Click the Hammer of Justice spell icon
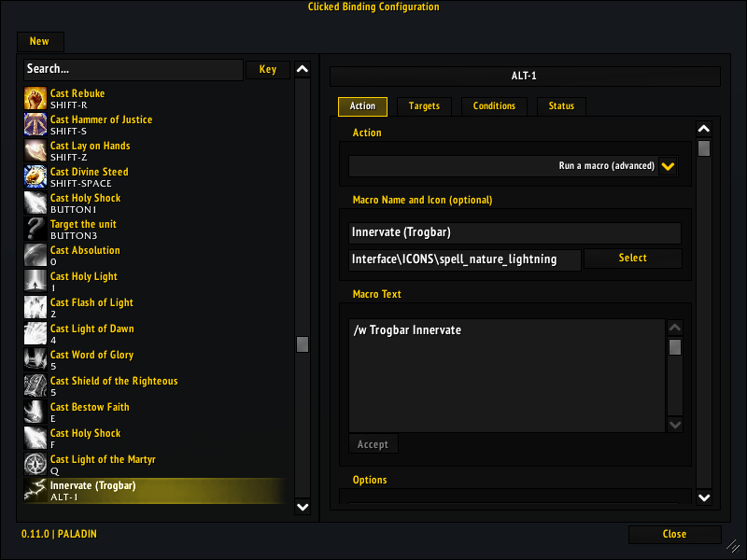The image size is (747, 560). click(x=35, y=124)
